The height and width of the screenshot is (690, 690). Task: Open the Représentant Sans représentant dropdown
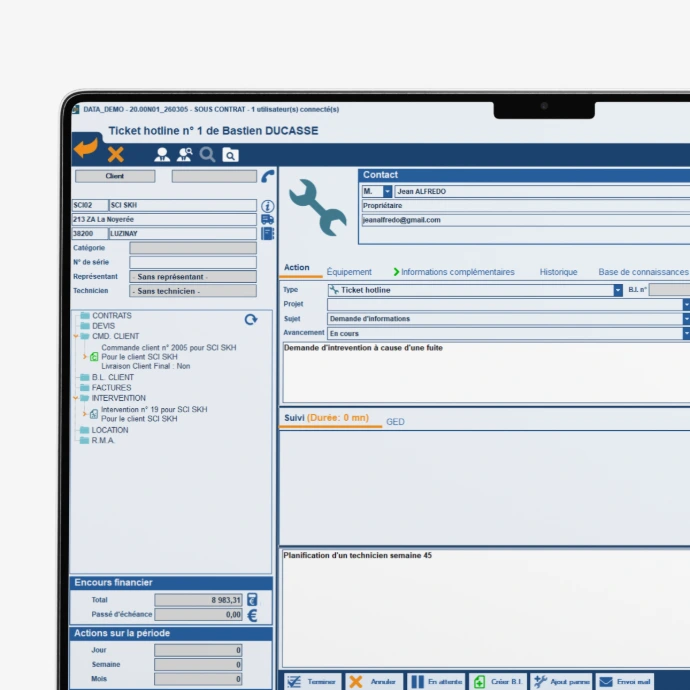point(193,276)
